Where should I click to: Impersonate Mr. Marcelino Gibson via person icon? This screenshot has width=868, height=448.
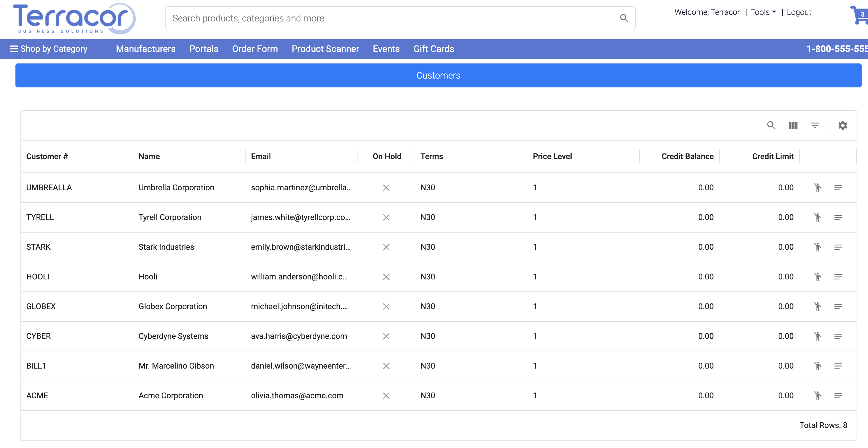pyautogui.click(x=817, y=365)
